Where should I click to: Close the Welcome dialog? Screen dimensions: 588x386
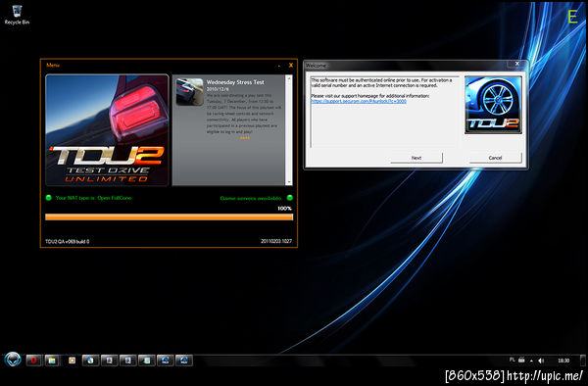516,64
